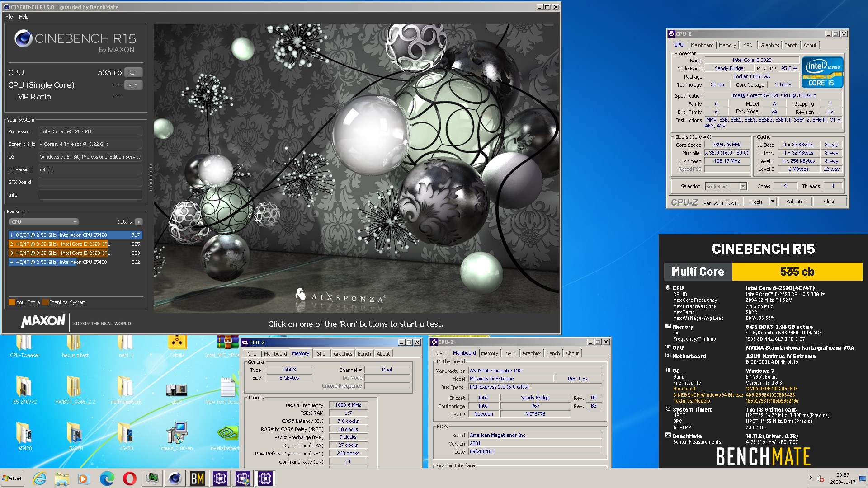Click the Intel Core i5 logo in CPU-Z
The width and height of the screenshot is (868, 488).
pyautogui.click(x=822, y=72)
